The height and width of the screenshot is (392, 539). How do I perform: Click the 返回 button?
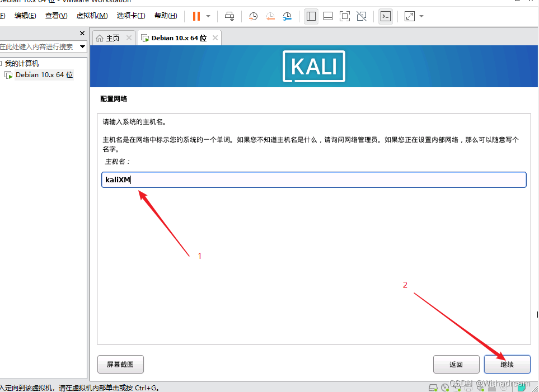pyautogui.click(x=456, y=364)
